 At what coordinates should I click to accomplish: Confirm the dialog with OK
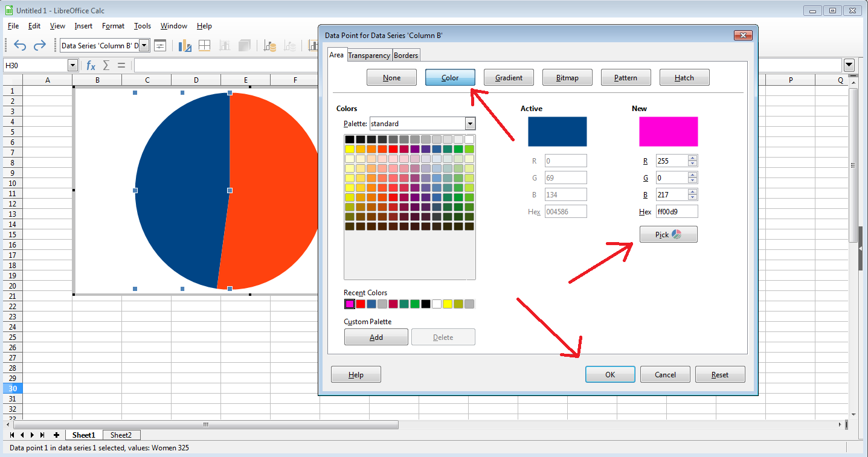(x=610, y=374)
